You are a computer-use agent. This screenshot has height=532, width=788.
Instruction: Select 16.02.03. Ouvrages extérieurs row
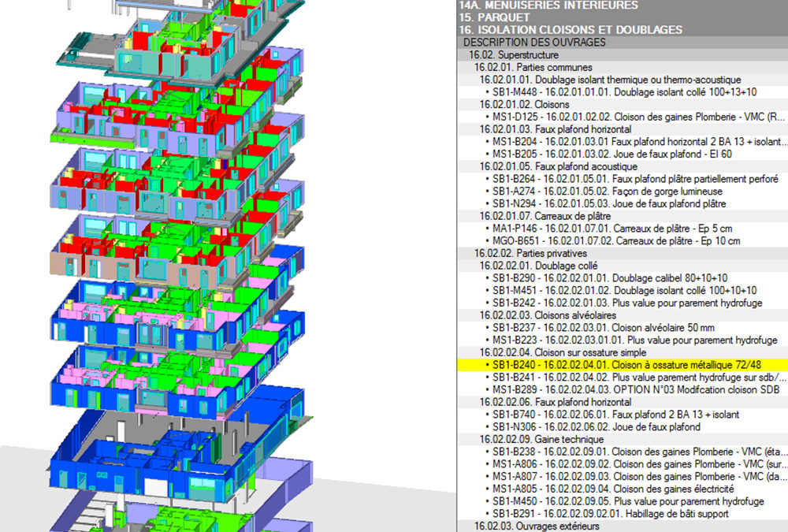[623, 526]
